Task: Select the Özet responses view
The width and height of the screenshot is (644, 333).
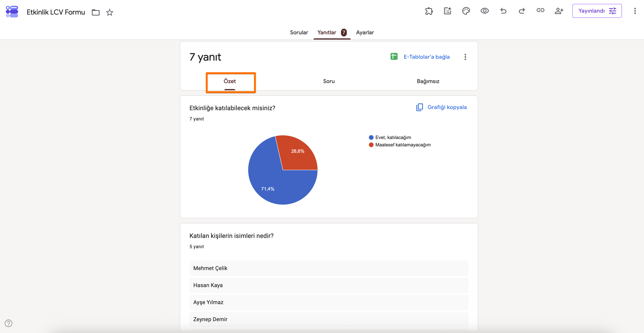Action: pyautogui.click(x=230, y=81)
